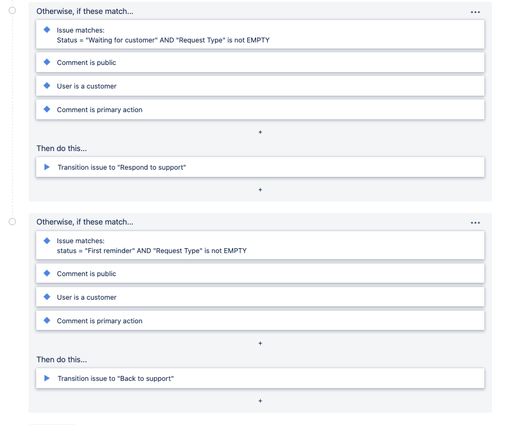Open the 'Waiting for customer' issue matches condition

pos(260,35)
